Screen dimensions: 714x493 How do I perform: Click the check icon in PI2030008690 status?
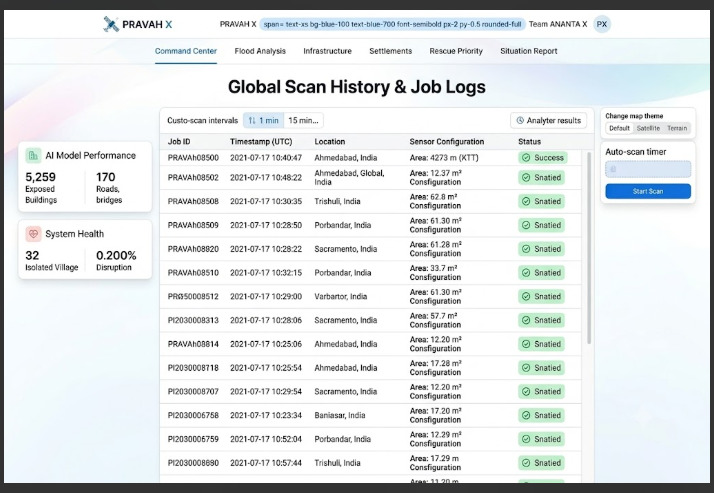click(x=526, y=463)
